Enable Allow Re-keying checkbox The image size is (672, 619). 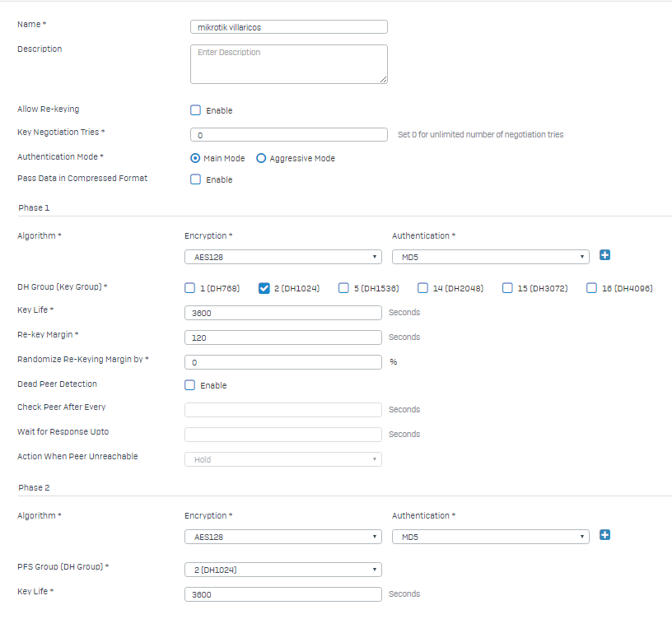[195, 110]
